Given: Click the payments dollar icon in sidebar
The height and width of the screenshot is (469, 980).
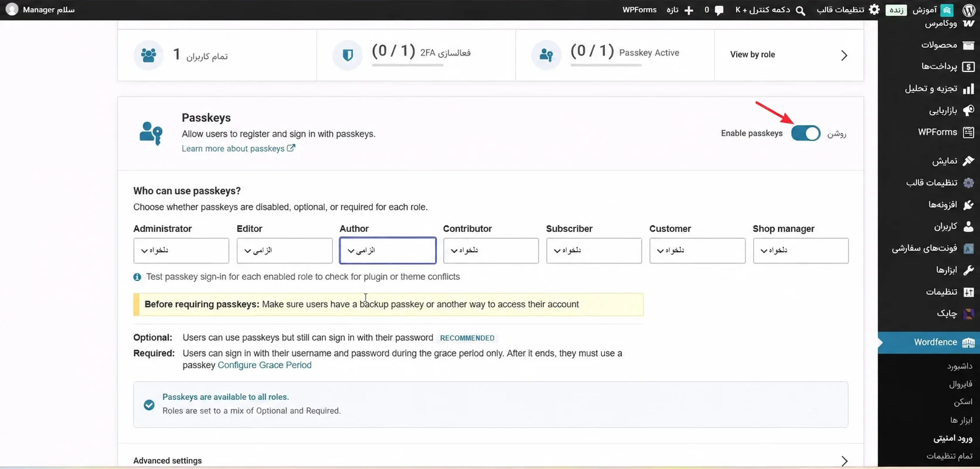Looking at the screenshot, I should pyautogui.click(x=968, y=67).
